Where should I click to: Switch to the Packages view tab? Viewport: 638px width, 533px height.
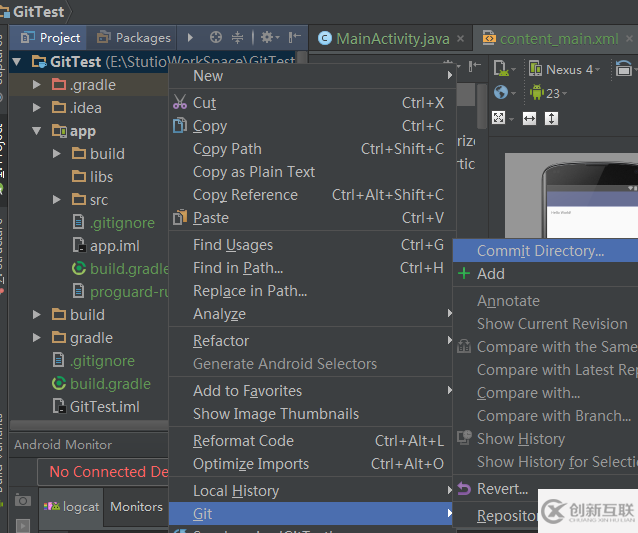pyautogui.click(x=134, y=38)
